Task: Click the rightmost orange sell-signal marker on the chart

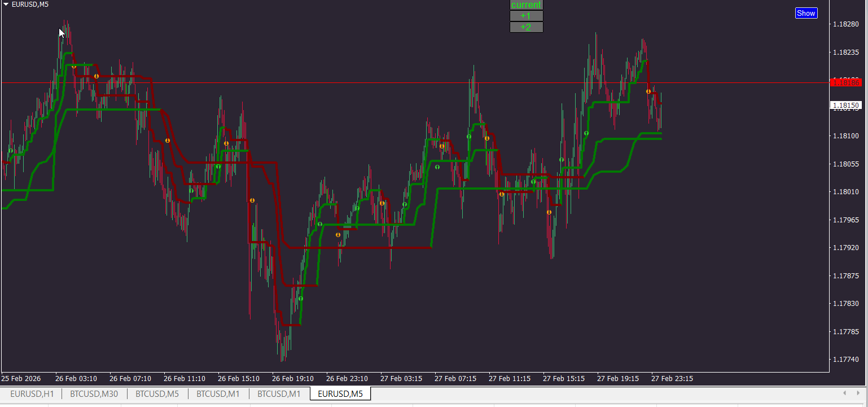Action: tap(648, 91)
